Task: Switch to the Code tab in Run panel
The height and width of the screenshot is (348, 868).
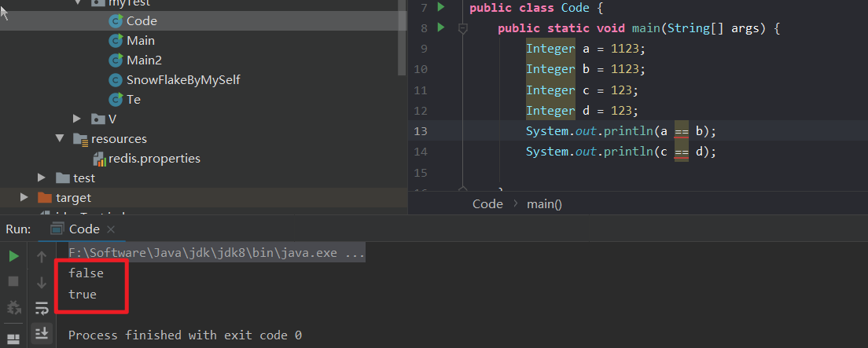Action: point(84,229)
